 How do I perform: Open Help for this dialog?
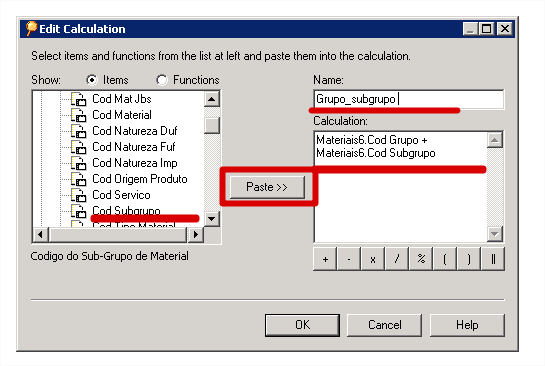click(x=467, y=325)
